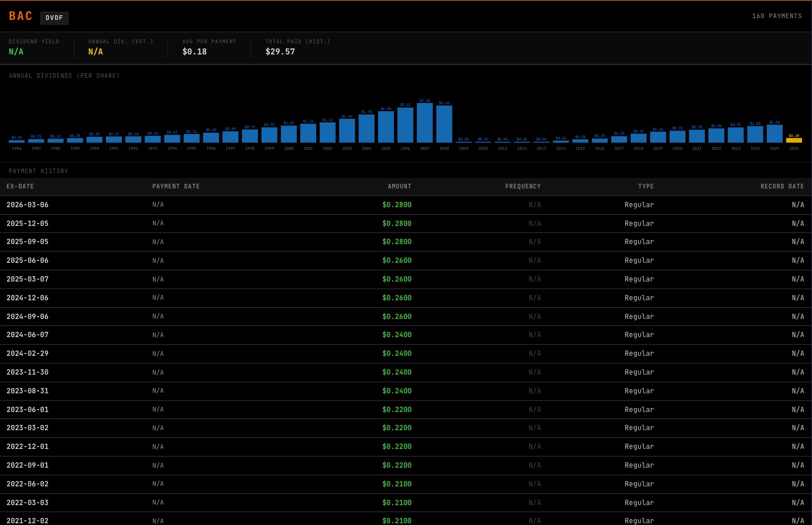Sort by the Amount column header
Screen dimensions: 812x525
click(400, 187)
